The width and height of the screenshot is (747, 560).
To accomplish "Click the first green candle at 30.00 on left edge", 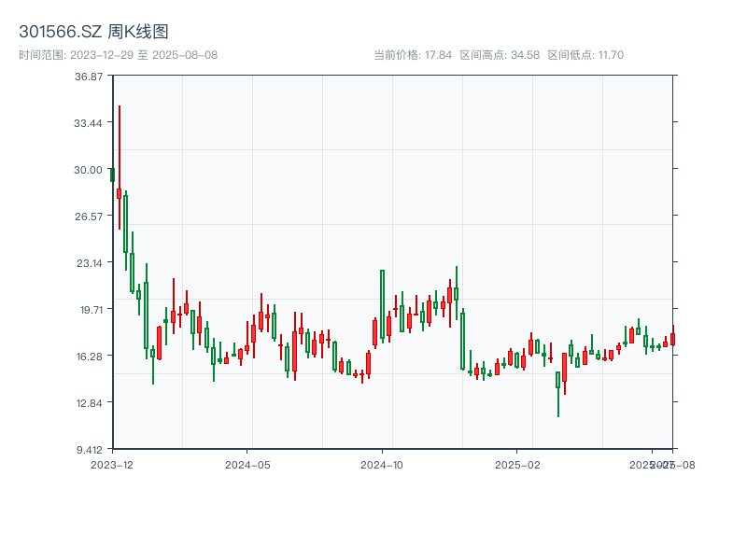I will click(x=113, y=175).
